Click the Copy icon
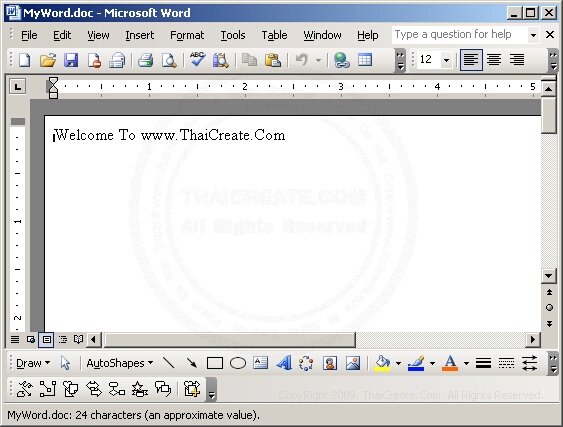 [x=249, y=60]
